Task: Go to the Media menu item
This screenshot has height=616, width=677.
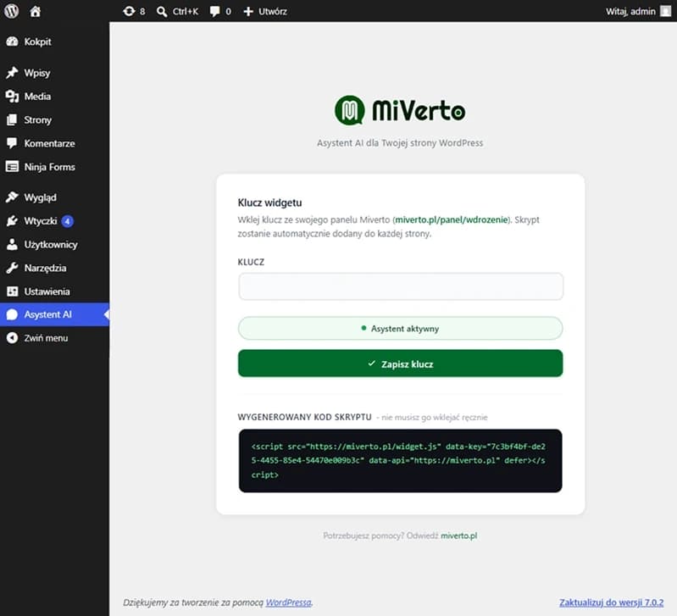Action: 54,97
